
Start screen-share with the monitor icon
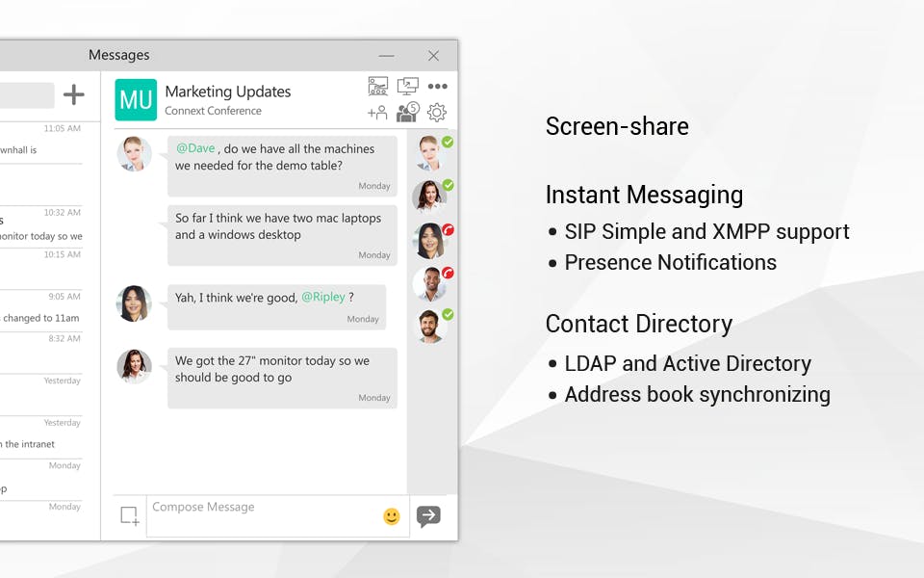pos(408,86)
